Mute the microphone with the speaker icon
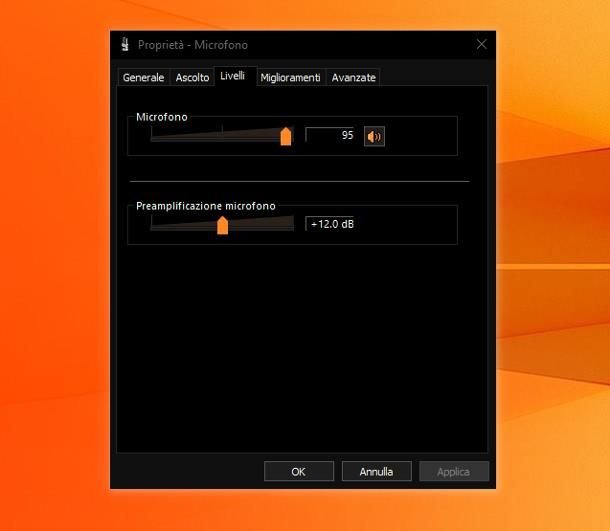 [x=374, y=136]
